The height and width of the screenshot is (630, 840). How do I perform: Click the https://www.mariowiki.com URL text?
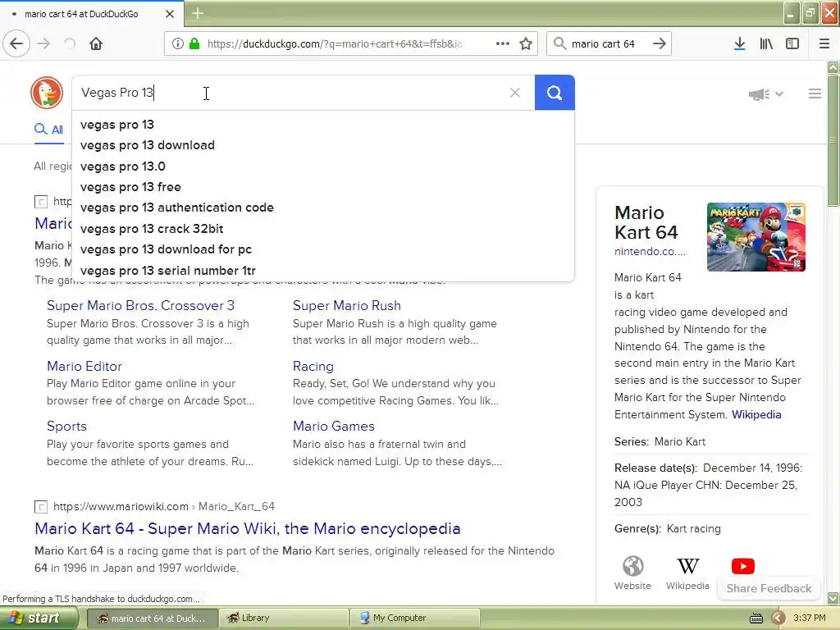pos(121,506)
